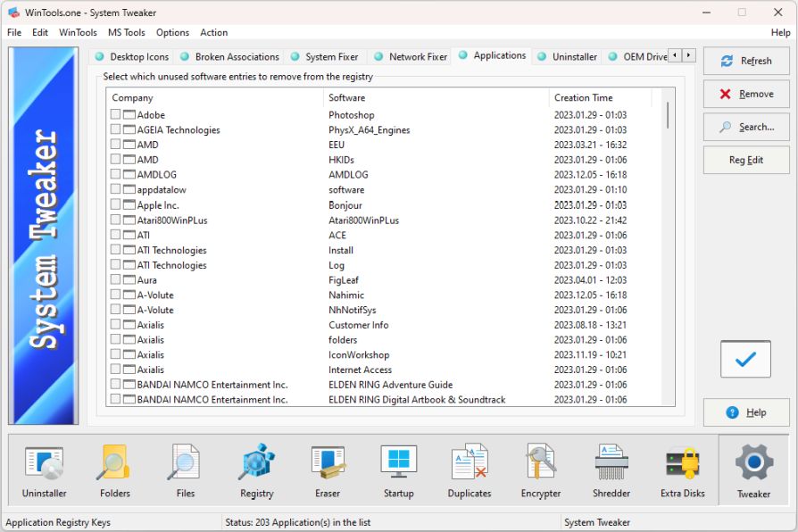Screen dimensions: 798x532
Task: Click the folder icon beside Adobe
Action: (129, 114)
